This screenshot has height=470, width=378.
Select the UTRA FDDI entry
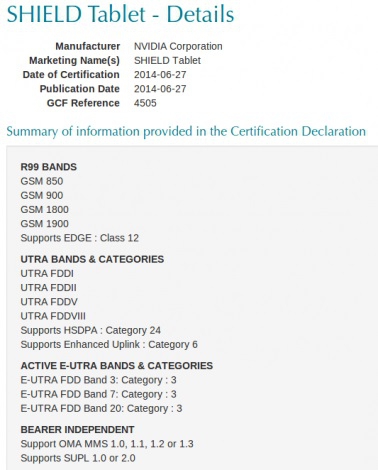tap(47, 273)
